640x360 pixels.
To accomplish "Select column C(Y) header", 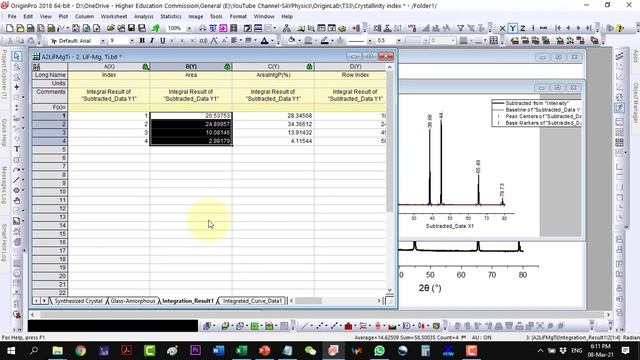I will pos(273,67).
